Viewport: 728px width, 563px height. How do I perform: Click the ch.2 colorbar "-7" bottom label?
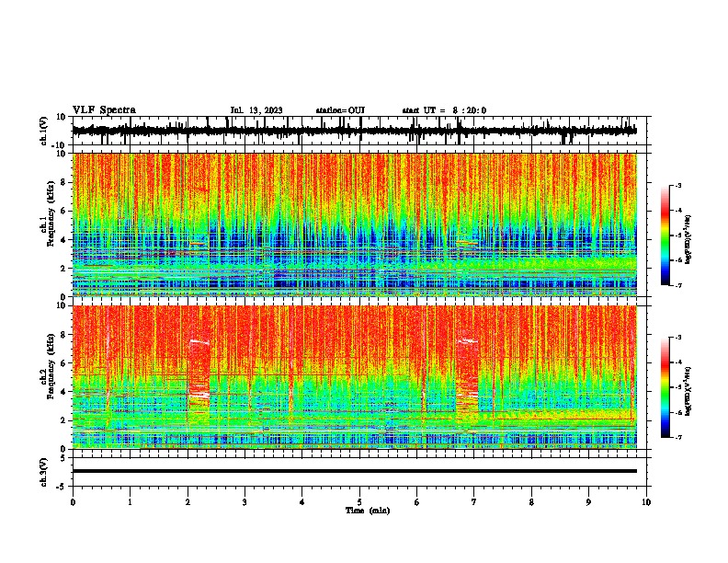coord(677,437)
